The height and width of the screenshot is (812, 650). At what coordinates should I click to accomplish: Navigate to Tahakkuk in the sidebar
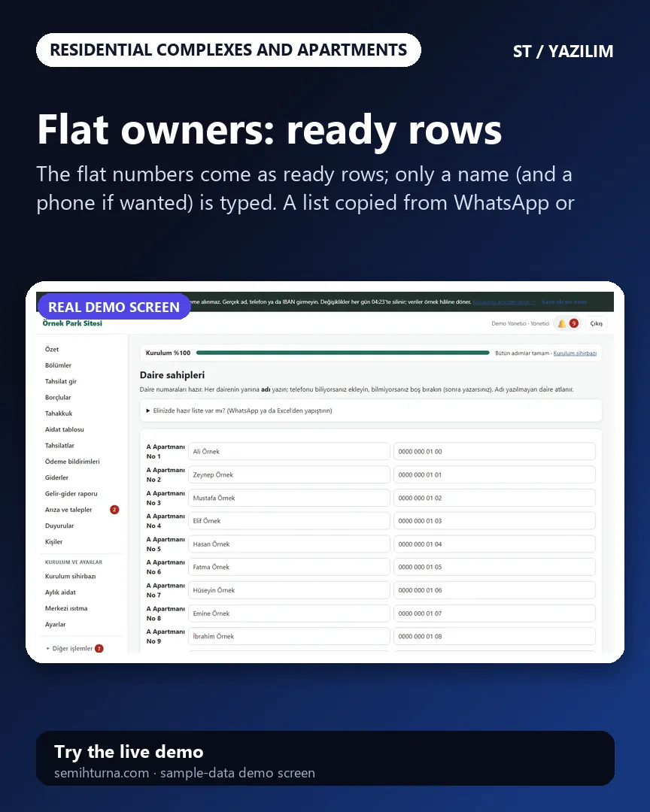pos(59,414)
